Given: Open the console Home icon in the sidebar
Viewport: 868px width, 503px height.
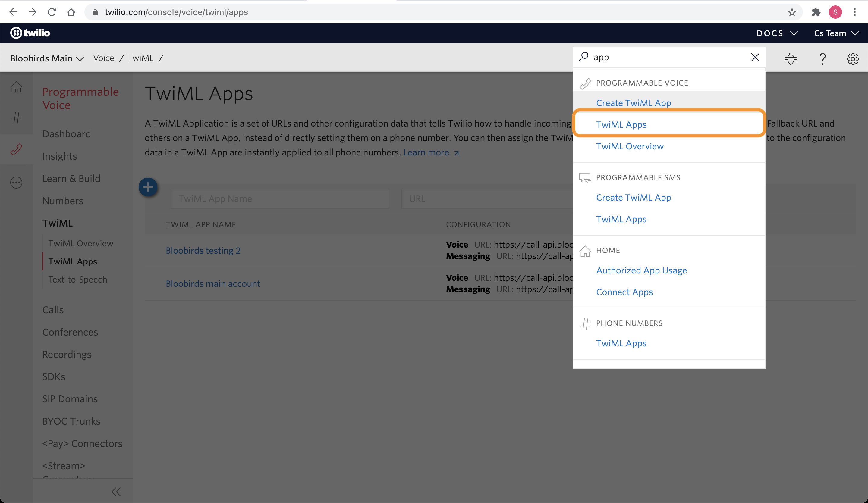Looking at the screenshot, I should [16, 87].
